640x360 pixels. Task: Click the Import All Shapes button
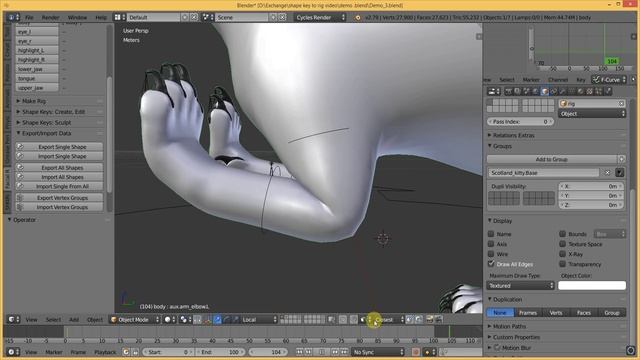pyautogui.click(x=60, y=177)
